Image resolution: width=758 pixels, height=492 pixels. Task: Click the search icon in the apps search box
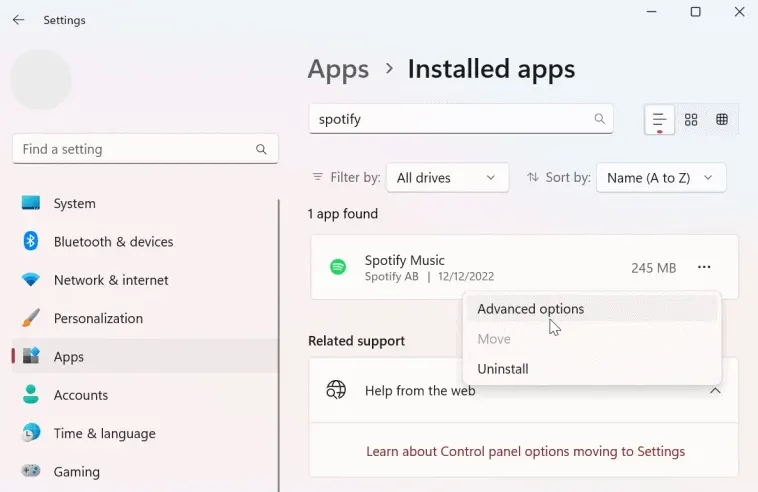(x=599, y=119)
